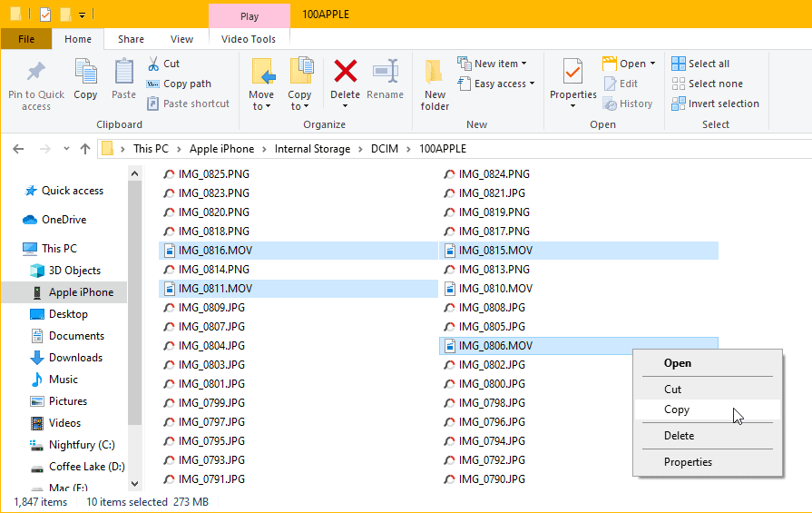812x513 pixels.
Task: Open the Delete dropdown arrow
Action: [x=346, y=106]
